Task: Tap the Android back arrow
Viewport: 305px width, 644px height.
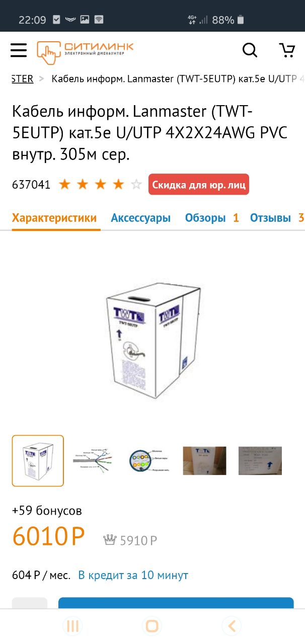Action: [x=232, y=626]
